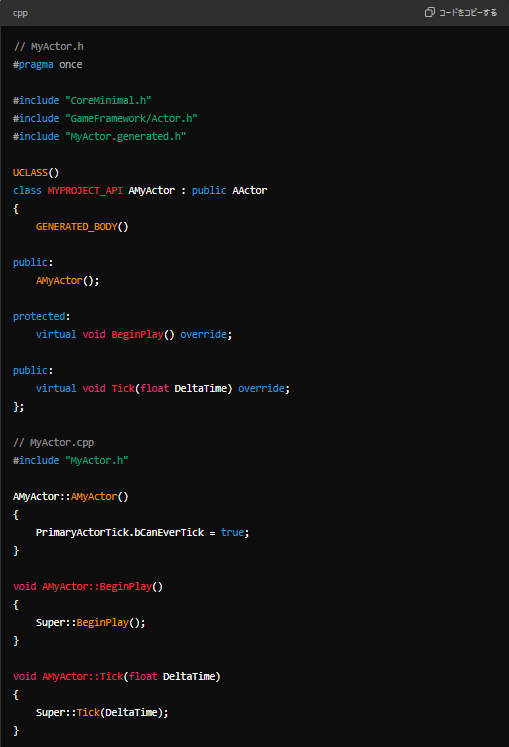The height and width of the screenshot is (747, 509).
Task: Select the #include "MyActor.h" line
Action: point(71,460)
